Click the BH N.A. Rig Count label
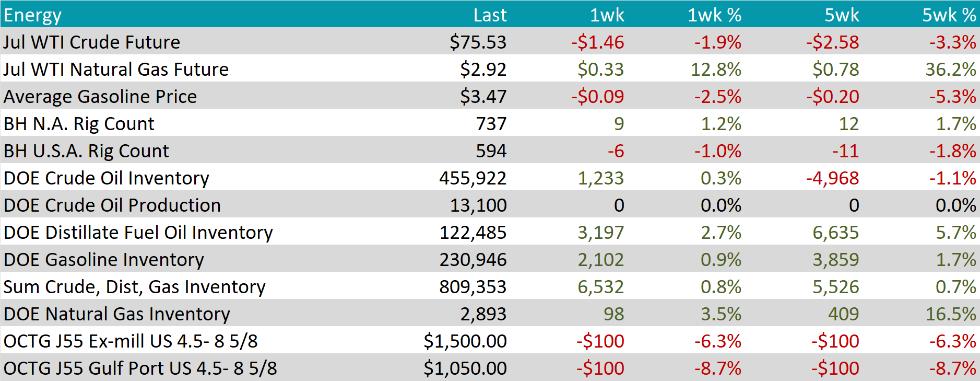The height and width of the screenshot is (381, 980). point(79,124)
